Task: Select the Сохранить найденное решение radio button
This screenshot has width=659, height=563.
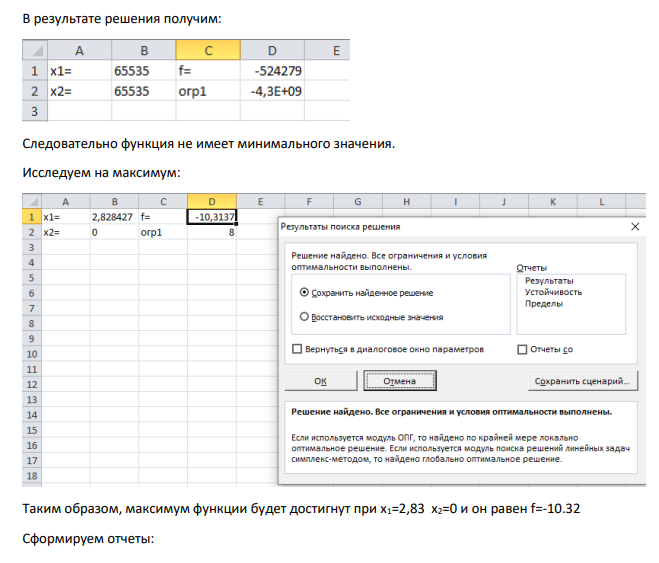Action: click(304, 292)
